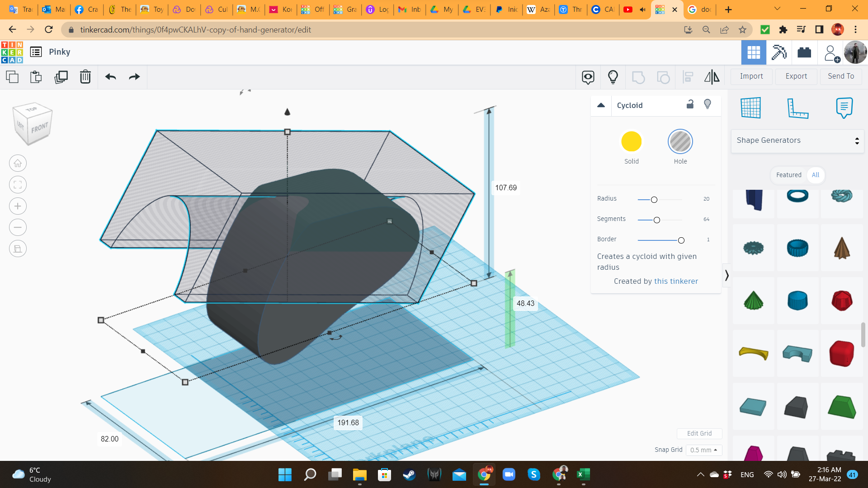This screenshot has width=868, height=488.
Task: Click the Group shapes icon
Action: click(x=638, y=77)
